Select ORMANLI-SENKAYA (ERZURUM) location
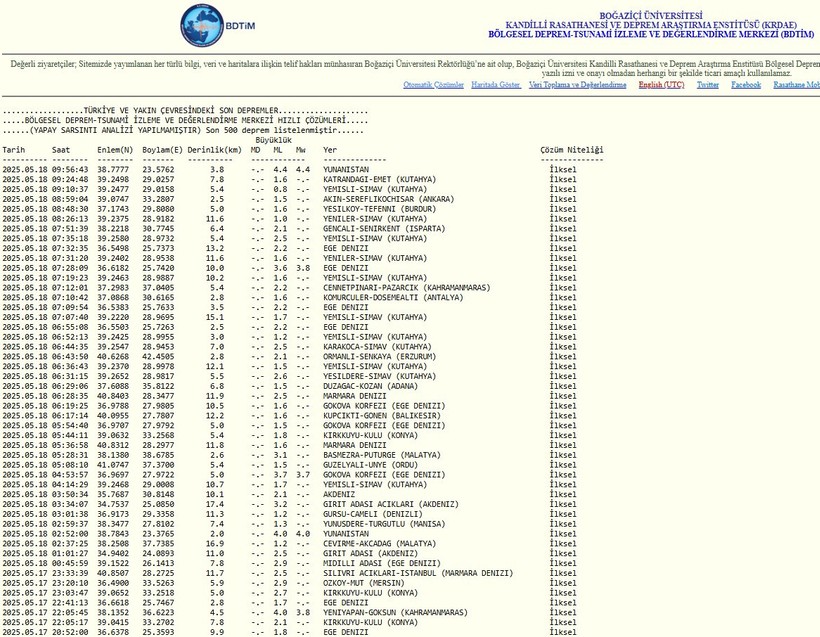The width and height of the screenshot is (820, 637). (x=380, y=357)
